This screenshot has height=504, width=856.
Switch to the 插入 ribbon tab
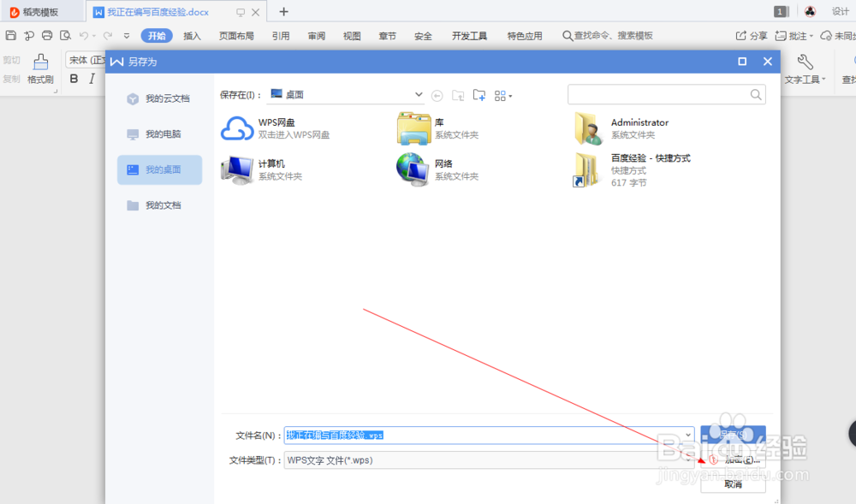pyautogui.click(x=192, y=36)
